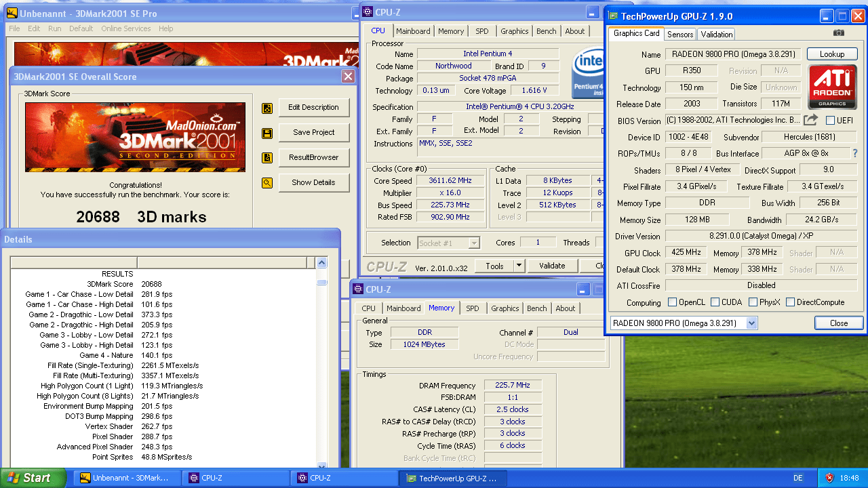Image resolution: width=868 pixels, height=488 pixels.
Task: Click the GPU Name field RADEON 9800 PRO
Action: coord(733,54)
